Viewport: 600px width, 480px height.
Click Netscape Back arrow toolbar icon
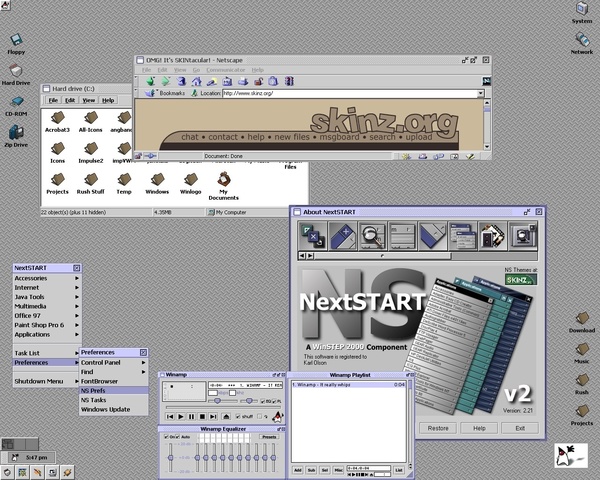150,81
